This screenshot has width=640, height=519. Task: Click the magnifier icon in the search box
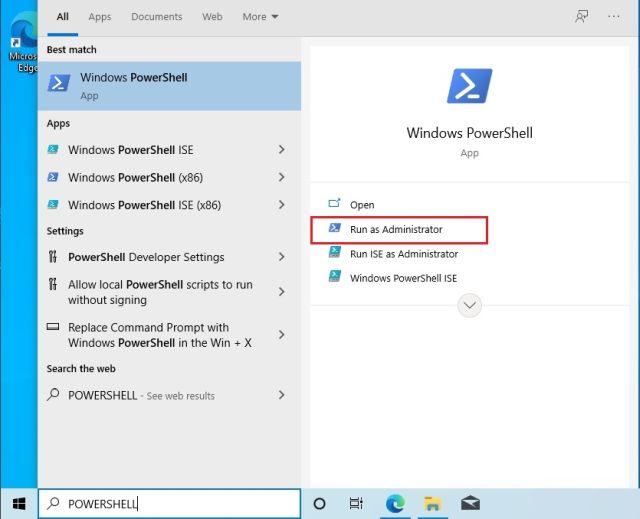pyautogui.click(x=53, y=503)
